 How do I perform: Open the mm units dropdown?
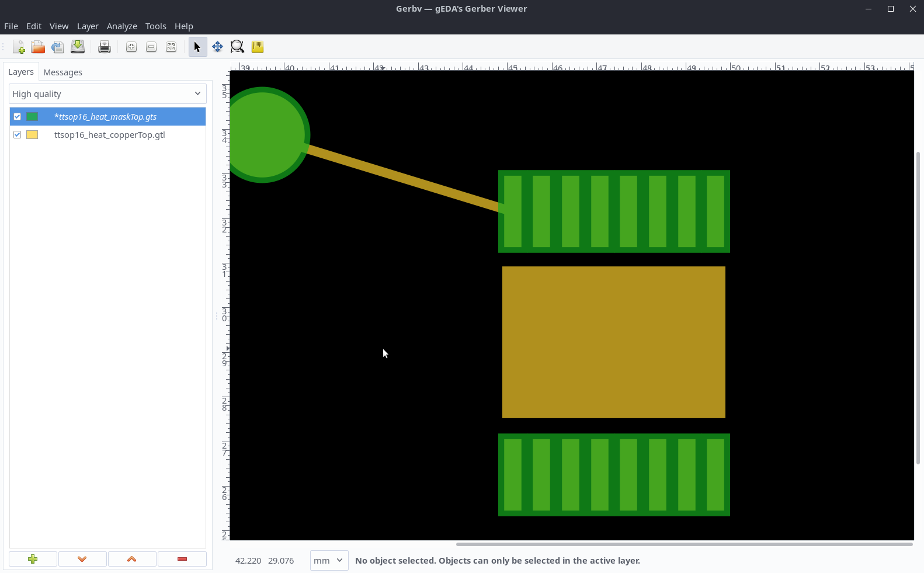point(329,561)
